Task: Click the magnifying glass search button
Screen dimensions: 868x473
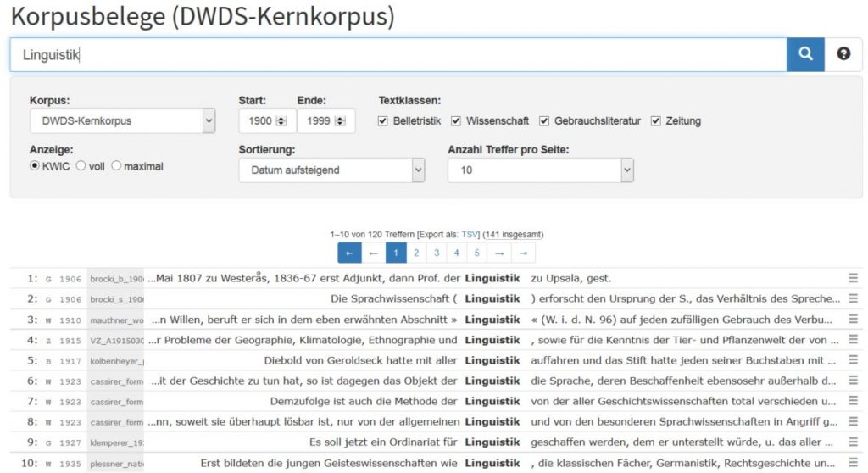Action: point(805,54)
